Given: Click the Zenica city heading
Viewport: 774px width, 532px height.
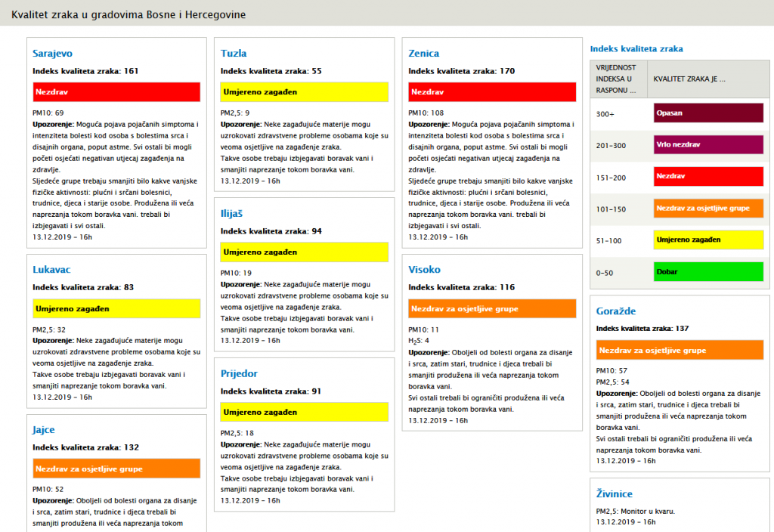Looking at the screenshot, I should [423, 54].
